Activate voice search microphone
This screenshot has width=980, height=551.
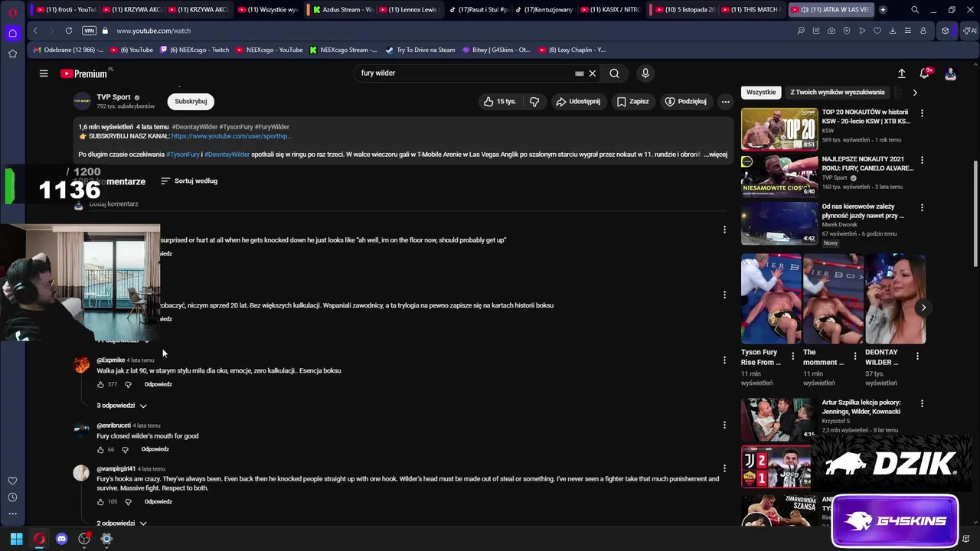[645, 73]
